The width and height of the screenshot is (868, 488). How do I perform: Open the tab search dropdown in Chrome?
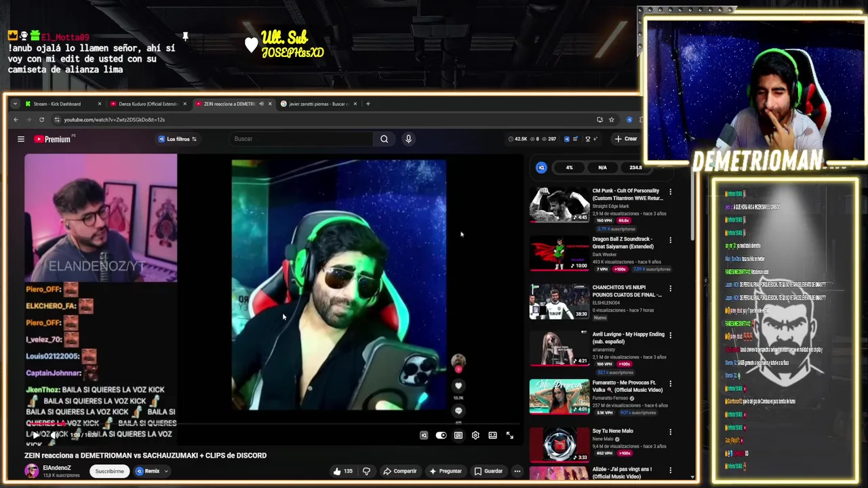coord(15,104)
